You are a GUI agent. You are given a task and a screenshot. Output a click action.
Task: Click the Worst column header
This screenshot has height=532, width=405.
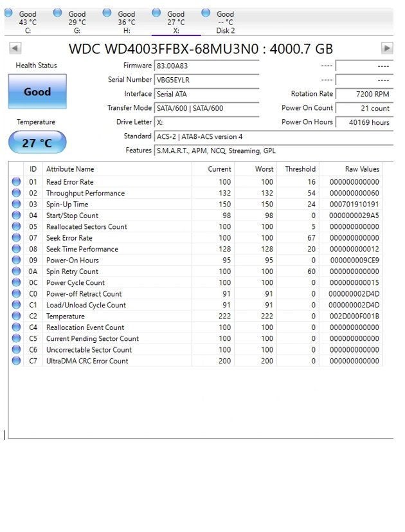(255, 169)
